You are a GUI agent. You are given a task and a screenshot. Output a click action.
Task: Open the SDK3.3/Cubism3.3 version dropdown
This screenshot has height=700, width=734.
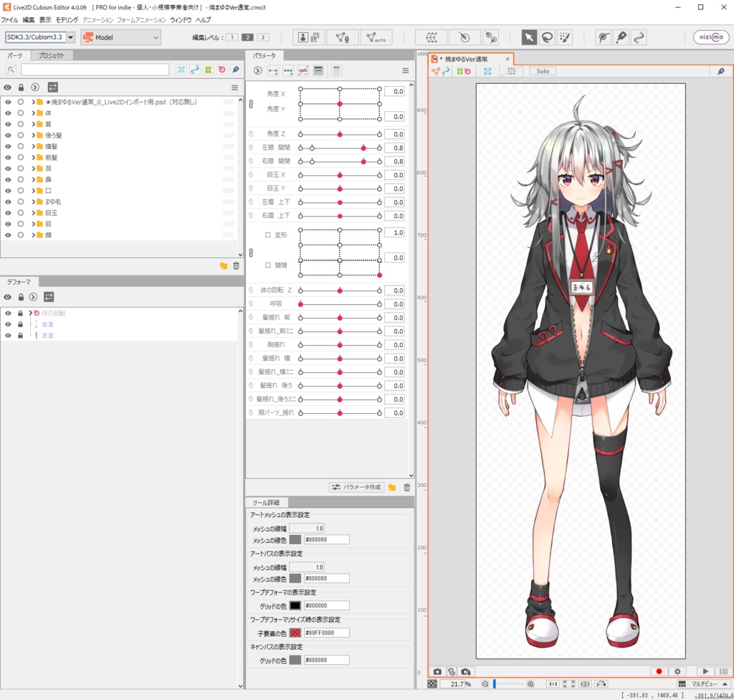click(x=70, y=37)
